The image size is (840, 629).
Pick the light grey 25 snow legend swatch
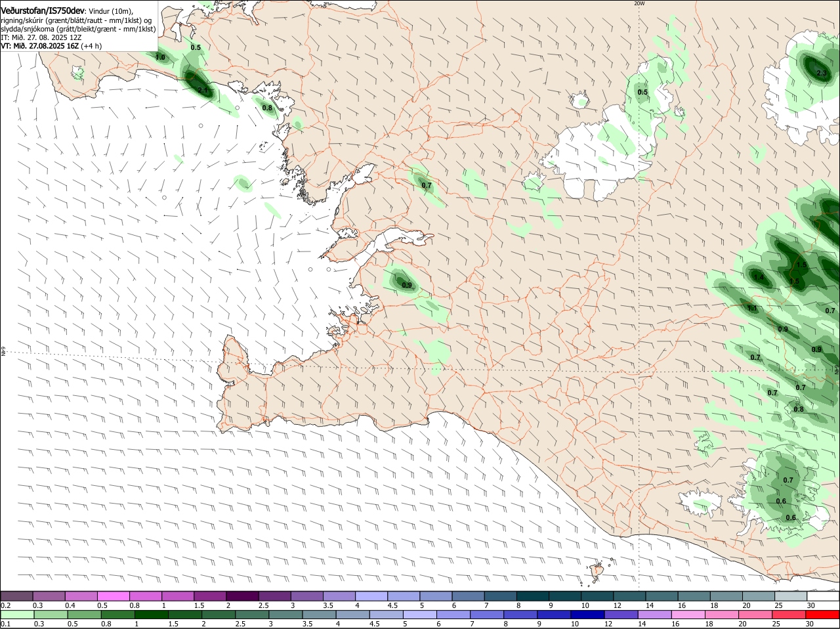coord(790,596)
